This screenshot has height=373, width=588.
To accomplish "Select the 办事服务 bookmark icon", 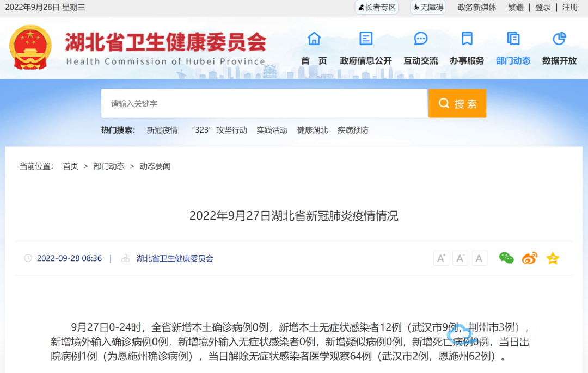I will pyautogui.click(x=467, y=39).
